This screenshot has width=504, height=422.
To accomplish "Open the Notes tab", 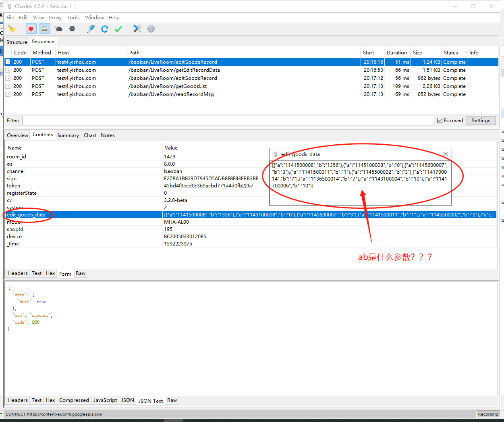I will click(108, 135).
